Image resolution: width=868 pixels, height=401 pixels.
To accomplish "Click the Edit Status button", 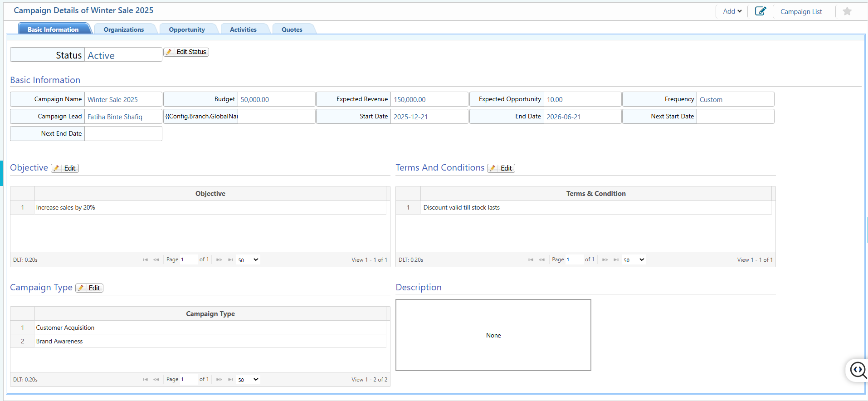I will point(186,52).
